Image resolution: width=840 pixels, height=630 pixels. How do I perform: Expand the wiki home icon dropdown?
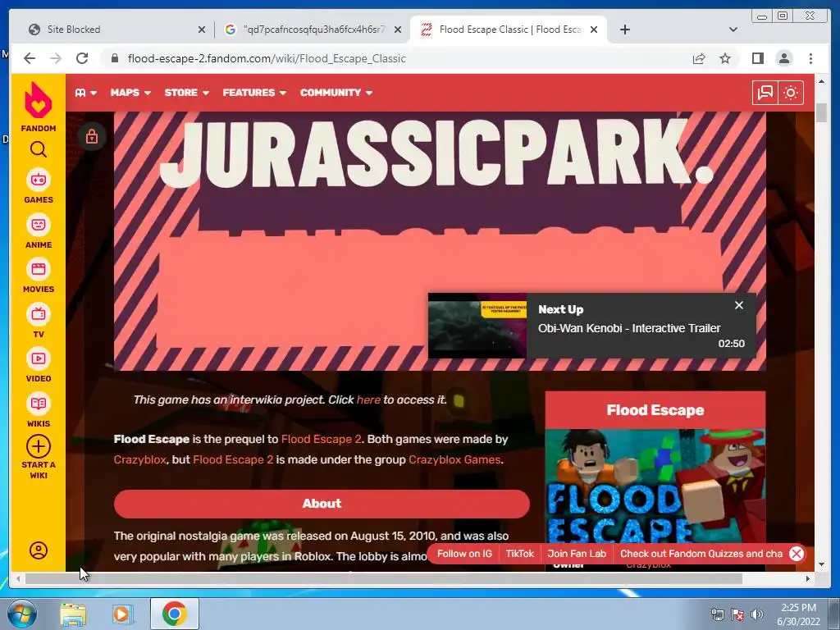point(85,93)
